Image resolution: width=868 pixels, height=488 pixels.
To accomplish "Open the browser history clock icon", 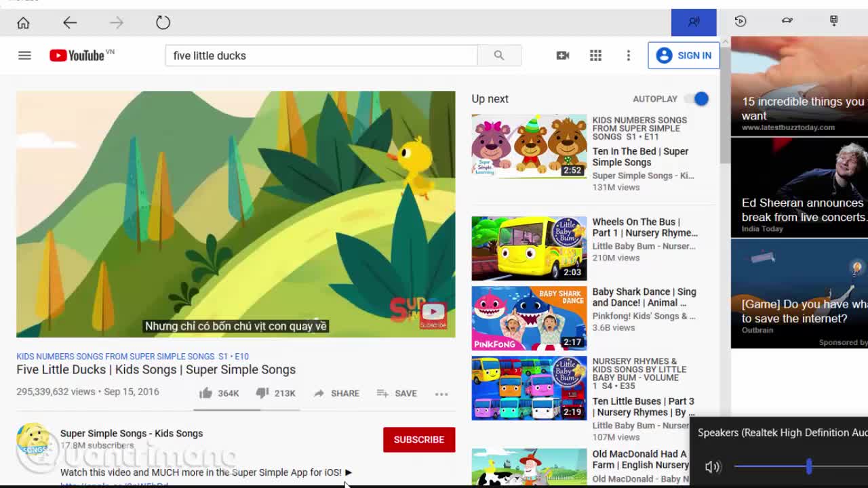I will pos(741,21).
